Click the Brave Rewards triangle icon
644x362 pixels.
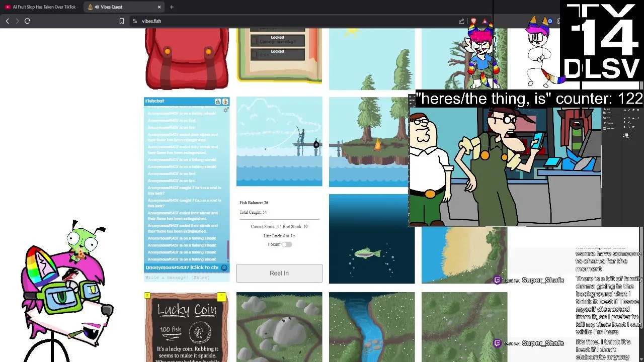coord(485,21)
